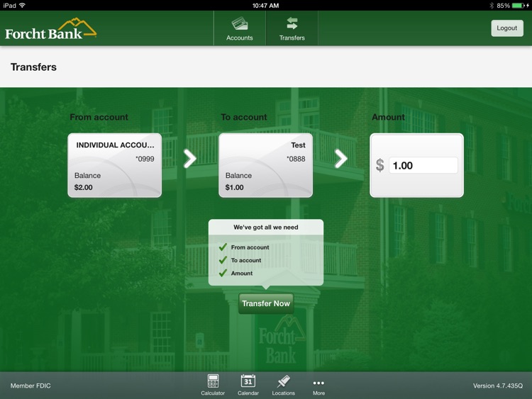Open the Accounts tab
The width and height of the screenshot is (532, 399).
[240, 28]
